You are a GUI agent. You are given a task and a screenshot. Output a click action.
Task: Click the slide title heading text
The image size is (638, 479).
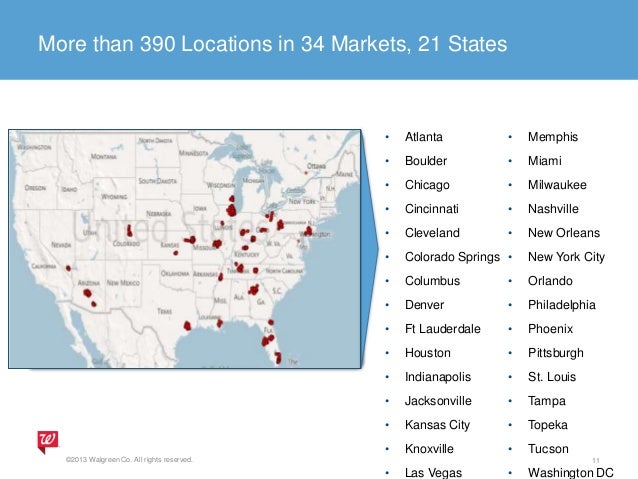coord(273,44)
